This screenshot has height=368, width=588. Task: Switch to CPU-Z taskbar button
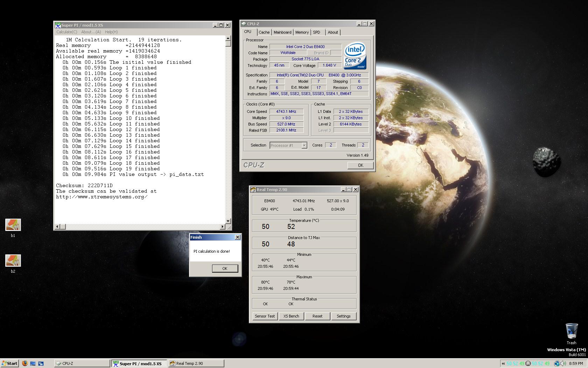(x=82, y=363)
